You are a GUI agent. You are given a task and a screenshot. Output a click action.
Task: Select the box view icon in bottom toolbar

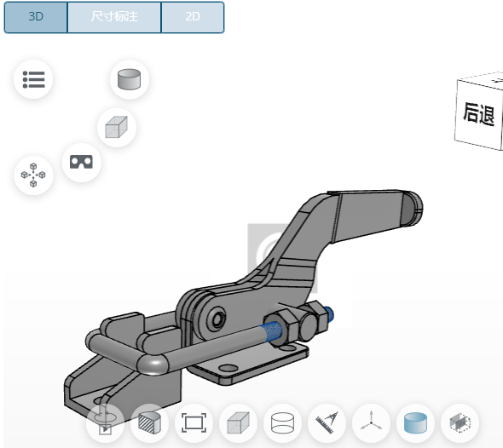tap(239, 423)
